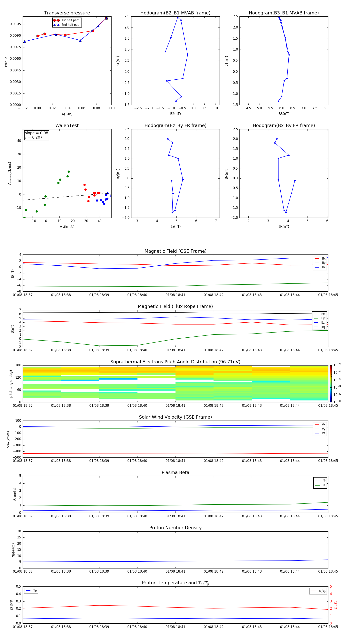Screen dimensions: 351x644
Task: Click the pitch angle color bar scale
Action: pyautogui.click(x=331, y=384)
